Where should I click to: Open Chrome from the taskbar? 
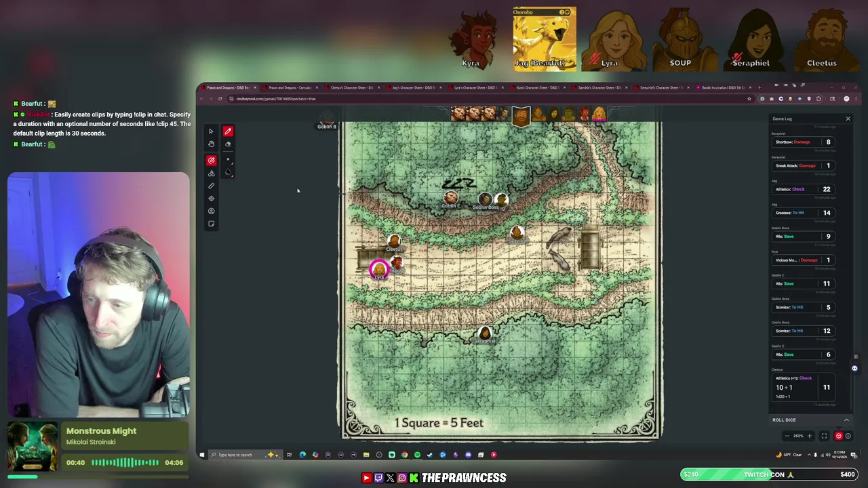tap(404, 455)
